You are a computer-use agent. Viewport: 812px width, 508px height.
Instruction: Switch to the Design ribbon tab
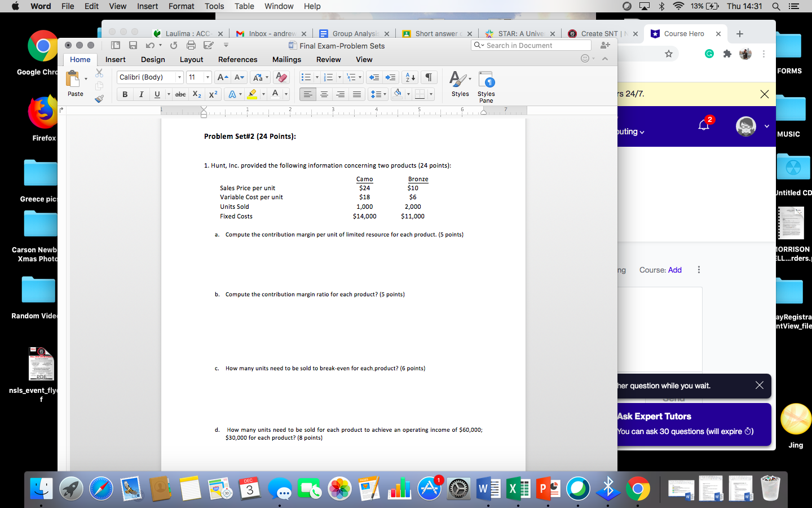tap(153, 59)
